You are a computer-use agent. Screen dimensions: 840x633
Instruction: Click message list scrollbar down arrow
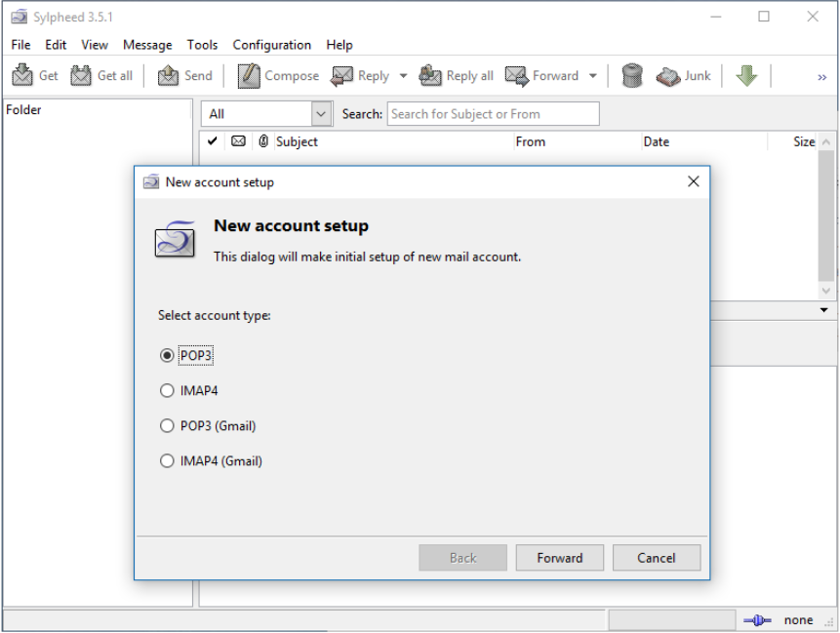point(826,291)
